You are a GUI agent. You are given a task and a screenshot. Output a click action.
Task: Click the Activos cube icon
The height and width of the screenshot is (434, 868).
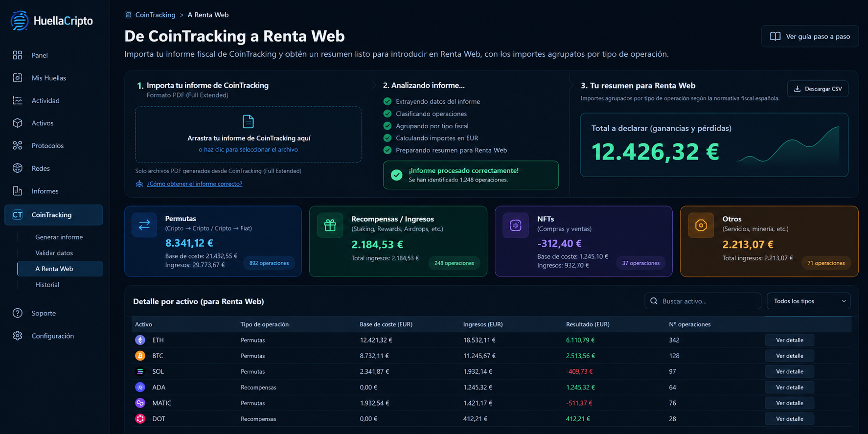[18, 123]
